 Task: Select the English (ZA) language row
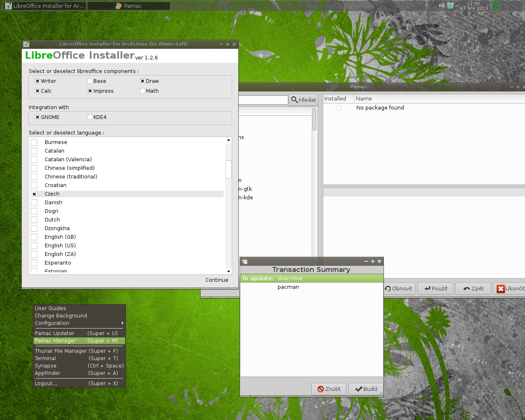tap(127, 254)
